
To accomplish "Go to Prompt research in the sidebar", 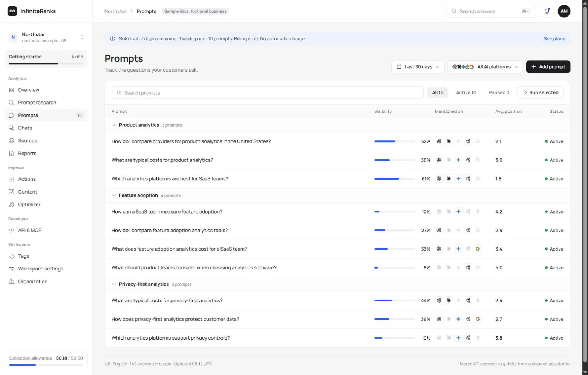I will 46,103.
